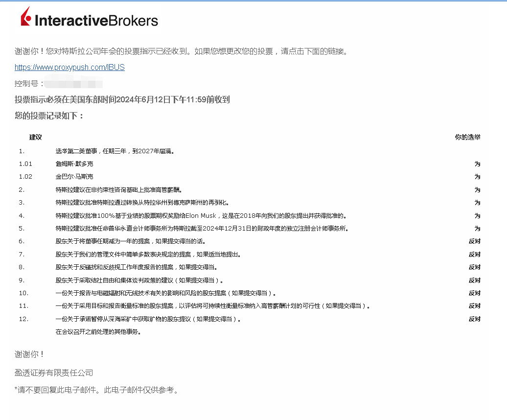Click vote 反对 for proposal 11

475,306
